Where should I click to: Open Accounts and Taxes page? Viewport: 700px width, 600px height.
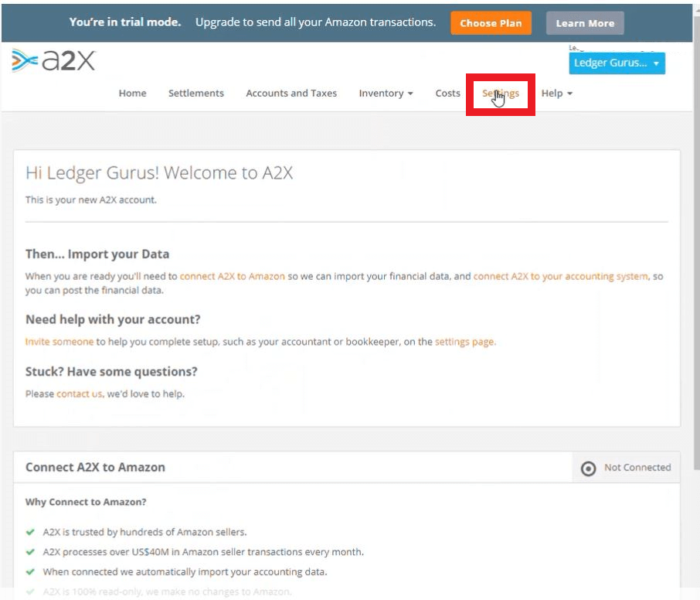(291, 93)
